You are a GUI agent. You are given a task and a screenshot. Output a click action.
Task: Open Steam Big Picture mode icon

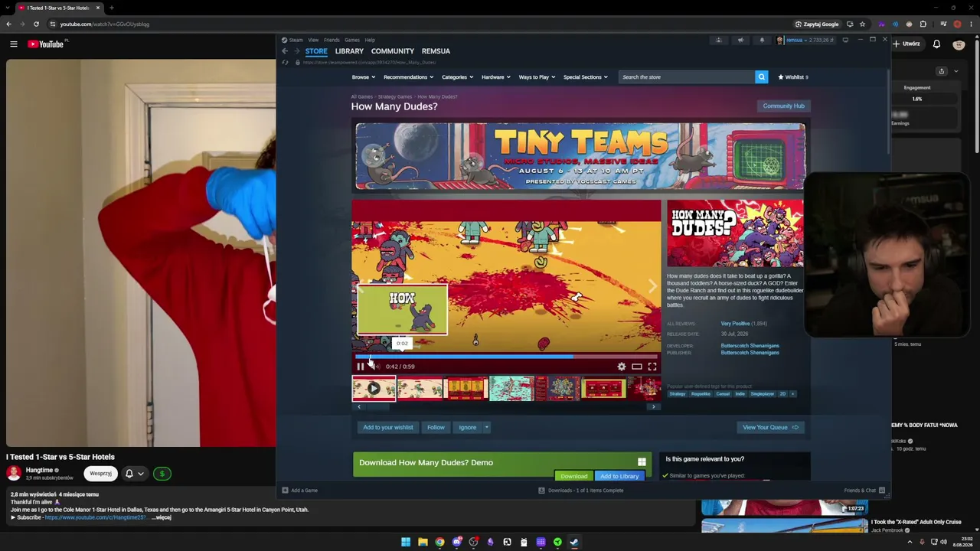tap(845, 40)
